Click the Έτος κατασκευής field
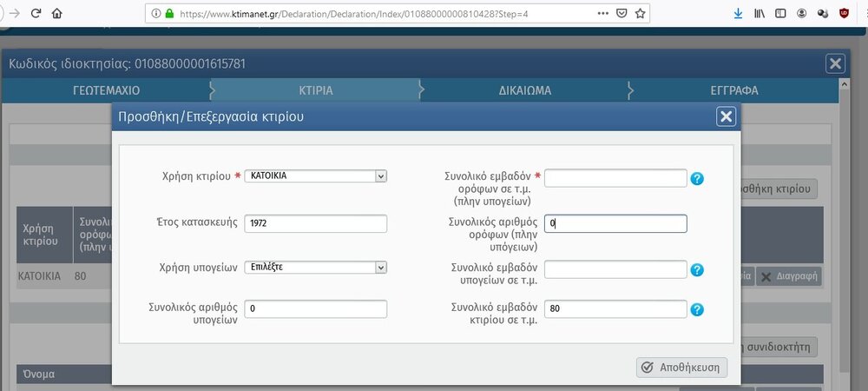The height and width of the screenshot is (391, 868). click(316, 223)
